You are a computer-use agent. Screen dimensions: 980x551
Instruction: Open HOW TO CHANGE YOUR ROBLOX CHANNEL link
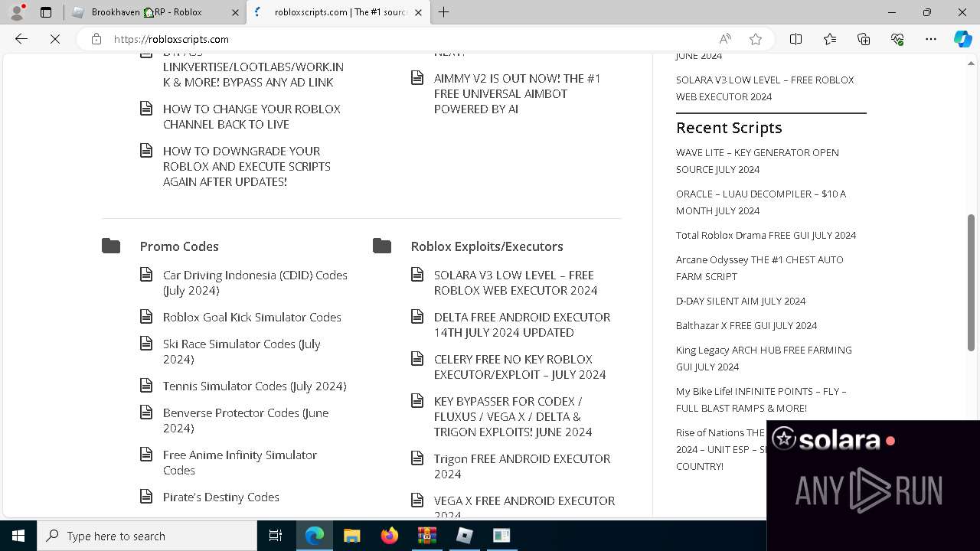pyautogui.click(x=251, y=116)
